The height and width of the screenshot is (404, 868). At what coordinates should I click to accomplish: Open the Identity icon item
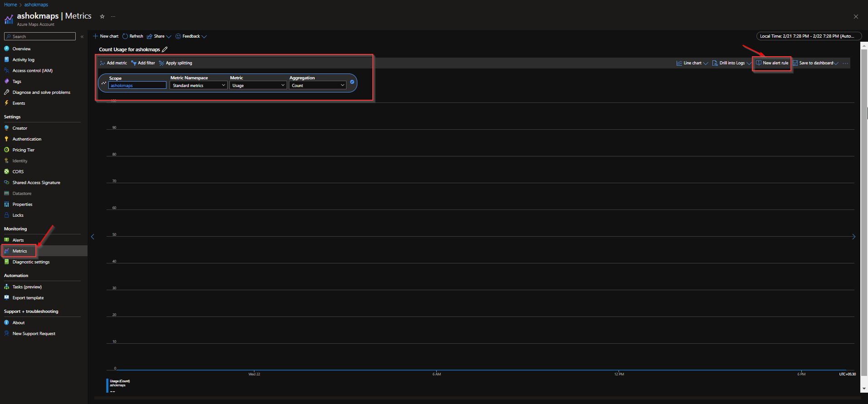(x=6, y=161)
